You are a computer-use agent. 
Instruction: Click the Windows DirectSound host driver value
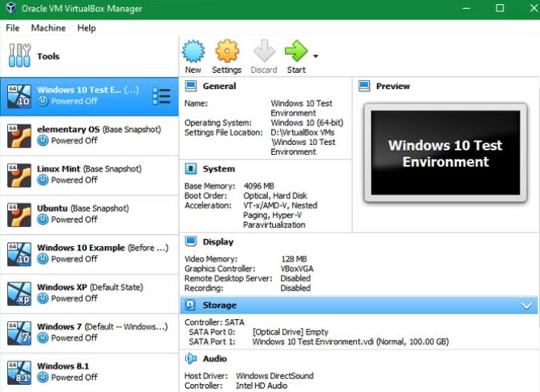[x=274, y=376]
